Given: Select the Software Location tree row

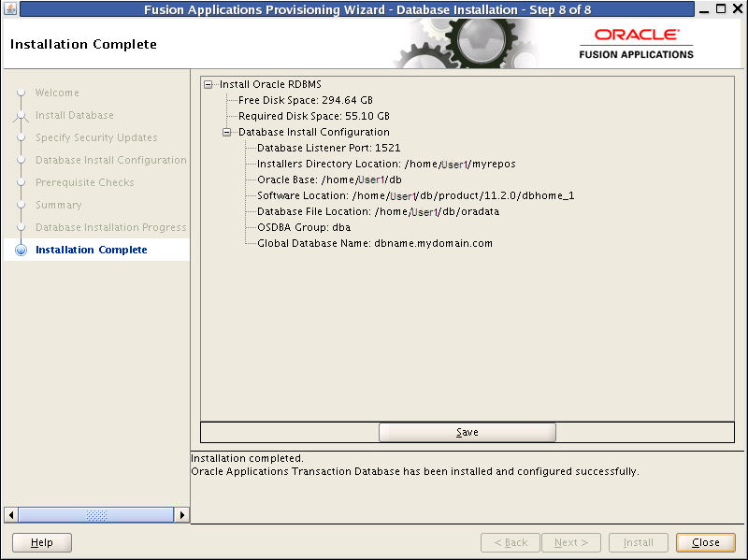Looking at the screenshot, I should tap(416, 195).
